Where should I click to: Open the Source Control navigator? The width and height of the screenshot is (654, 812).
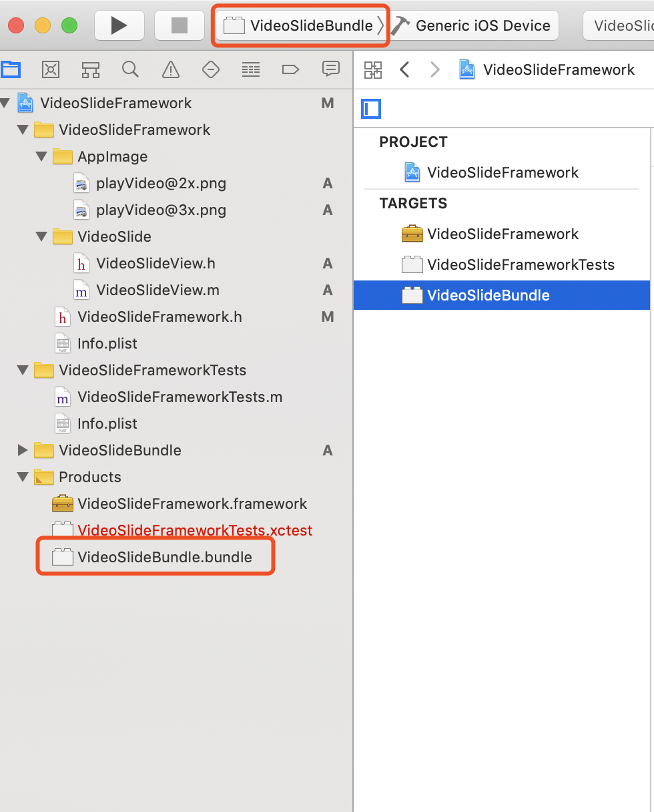(x=51, y=69)
